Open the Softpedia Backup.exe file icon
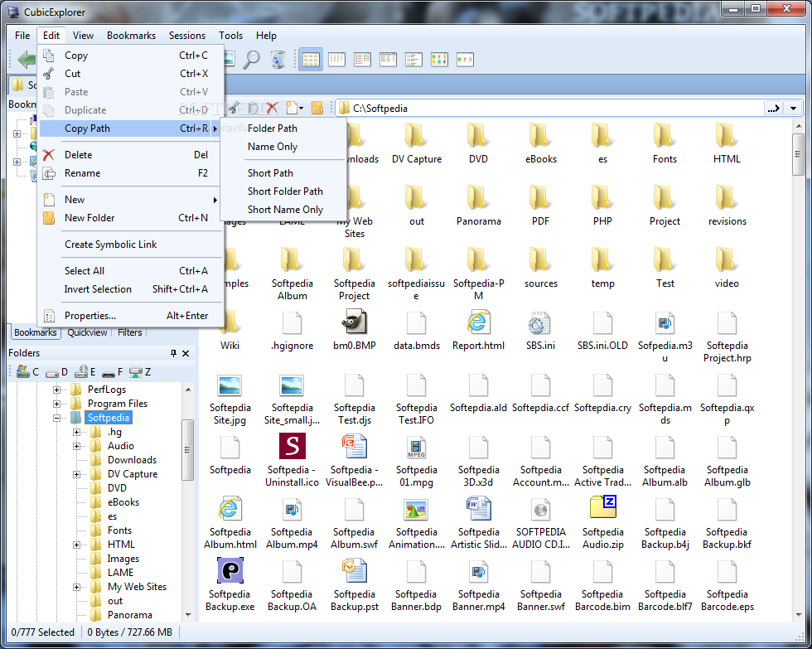 230,571
